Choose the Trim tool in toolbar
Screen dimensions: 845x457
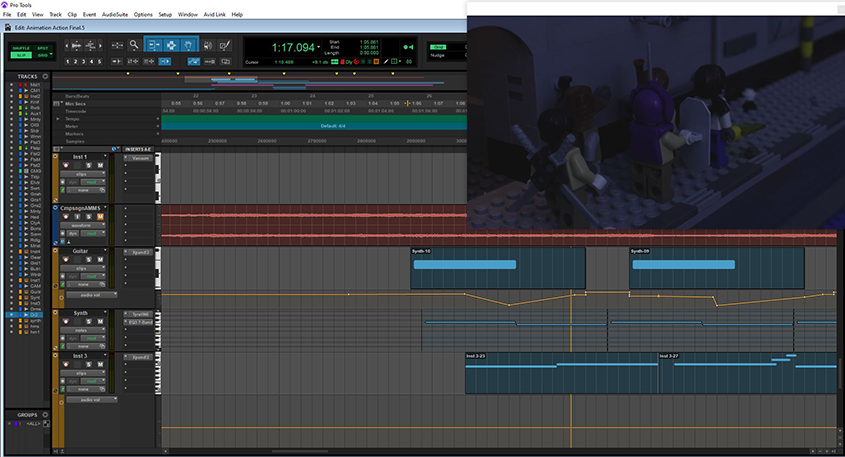click(153, 45)
